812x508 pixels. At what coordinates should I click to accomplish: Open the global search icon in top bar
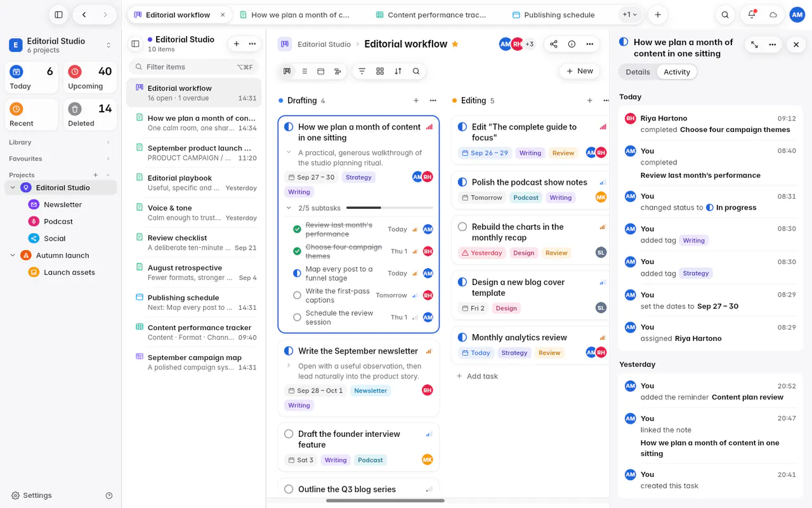click(x=725, y=15)
